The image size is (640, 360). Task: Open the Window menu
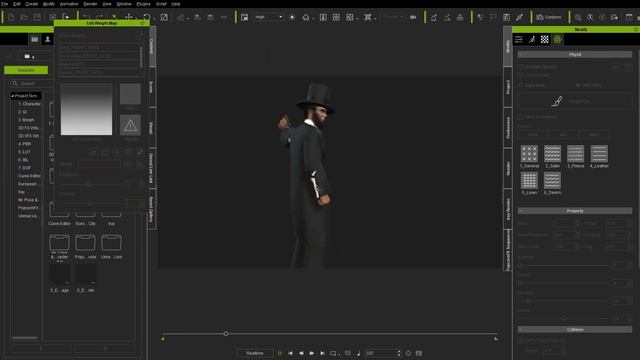click(124, 4)
